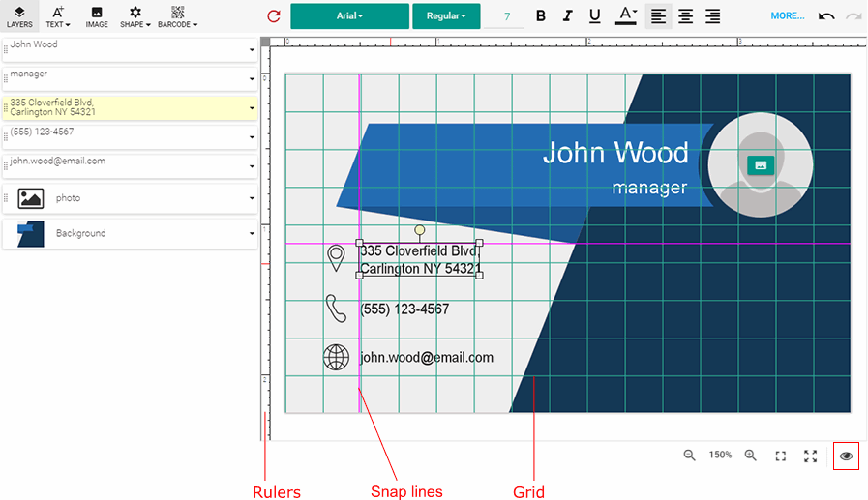
Task: Click the full-screen expand arrows icon
Action: click(811, 456)
